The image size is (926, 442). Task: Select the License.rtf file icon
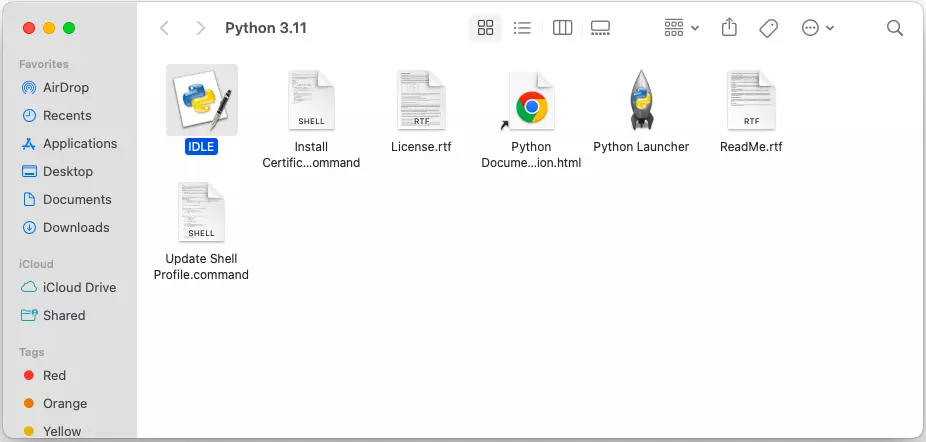pos(421,100)
